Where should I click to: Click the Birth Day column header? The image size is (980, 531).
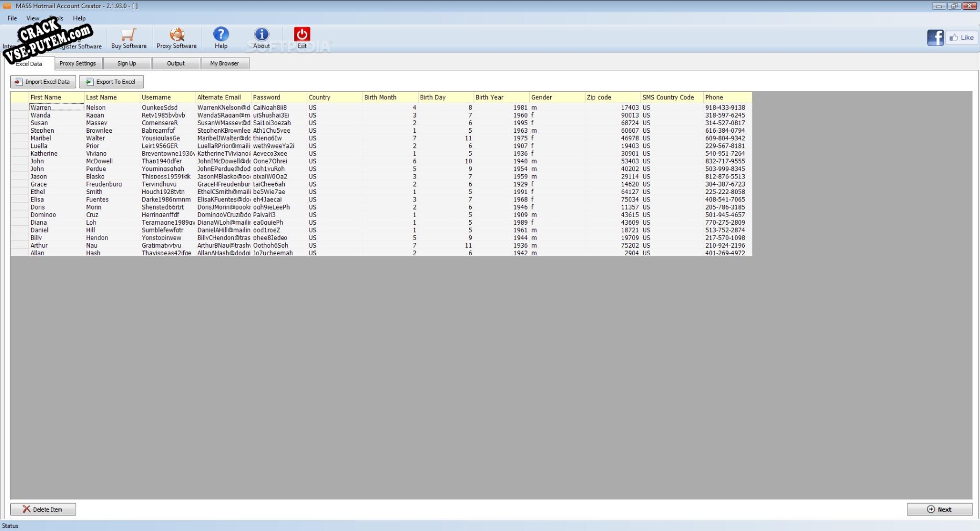(446, 97)
